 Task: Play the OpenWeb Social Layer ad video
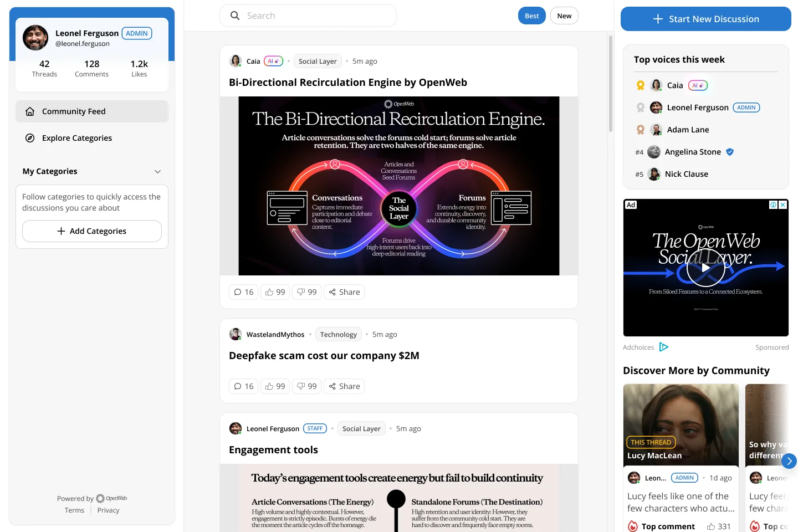[705, 268]
